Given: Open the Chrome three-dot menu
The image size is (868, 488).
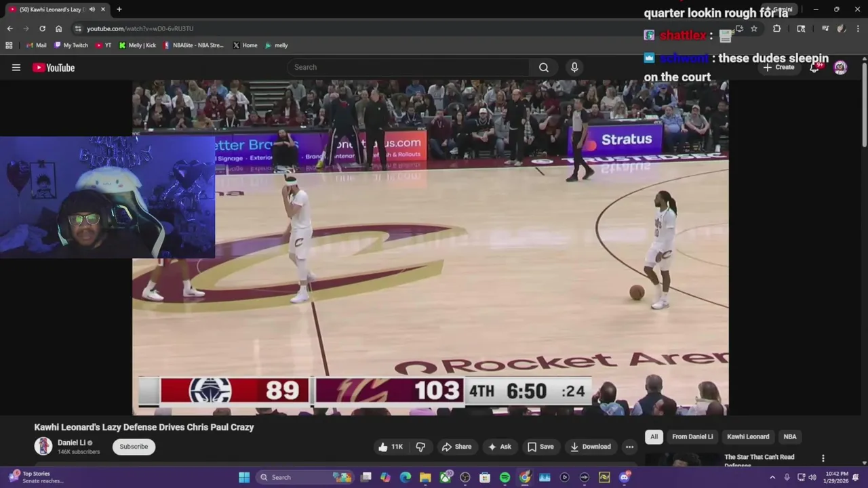Looking at the screenshot, I should [x=858, y=28].
